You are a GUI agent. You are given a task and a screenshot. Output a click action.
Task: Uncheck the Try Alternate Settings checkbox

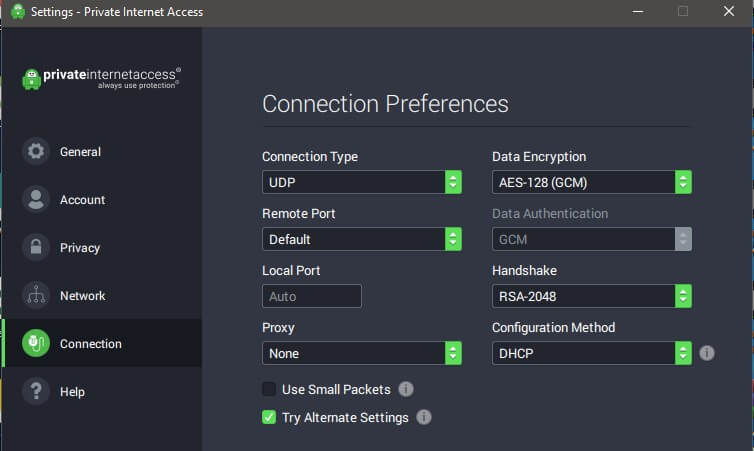point(269,417)
